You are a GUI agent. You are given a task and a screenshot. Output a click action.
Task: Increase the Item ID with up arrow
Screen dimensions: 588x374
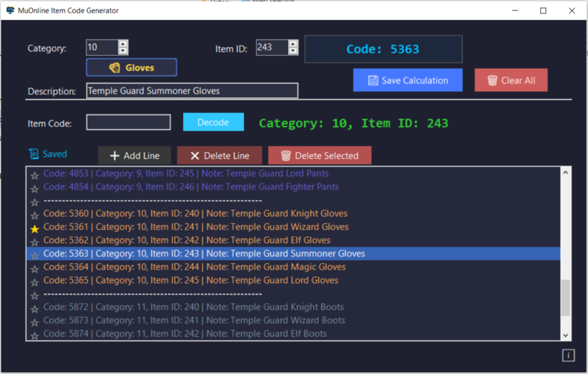293,44
